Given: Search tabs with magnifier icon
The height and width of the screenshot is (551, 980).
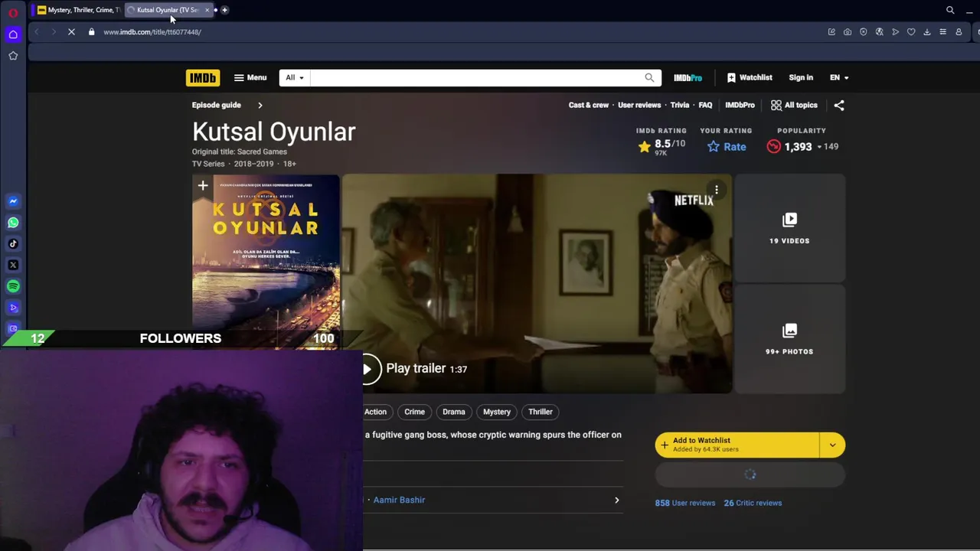Looking at the screenshot, I should pos(950,10).
